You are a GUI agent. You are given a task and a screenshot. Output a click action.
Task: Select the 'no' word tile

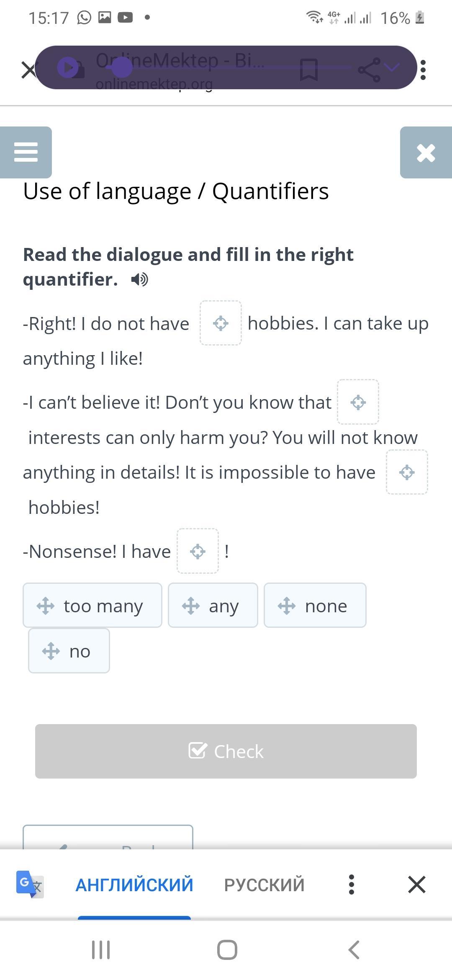coord(69,650)
